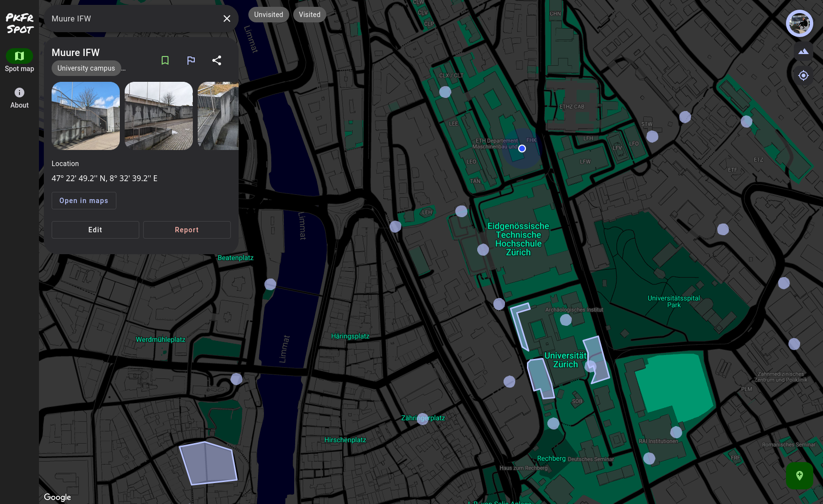The height and width of the screenshot is (504, 823).
Task: Select the spot marker on Limmat bridge
Action: [x=270, y=284]
